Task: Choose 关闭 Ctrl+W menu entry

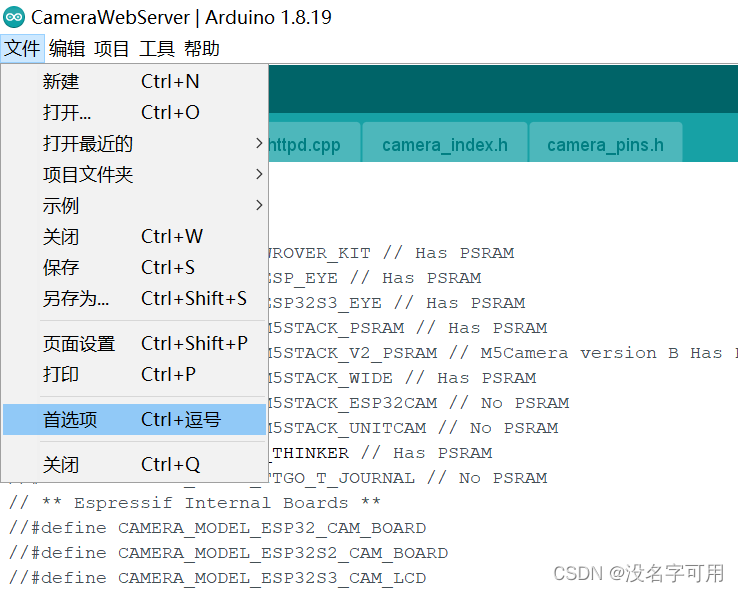Action: pyautogui.click(x=135, y=237)
